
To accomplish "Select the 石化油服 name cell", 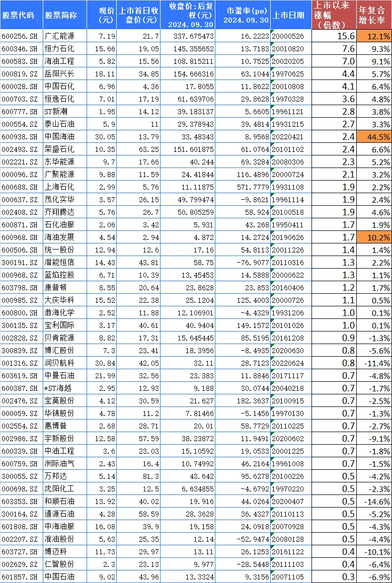I will click(65, 224).
